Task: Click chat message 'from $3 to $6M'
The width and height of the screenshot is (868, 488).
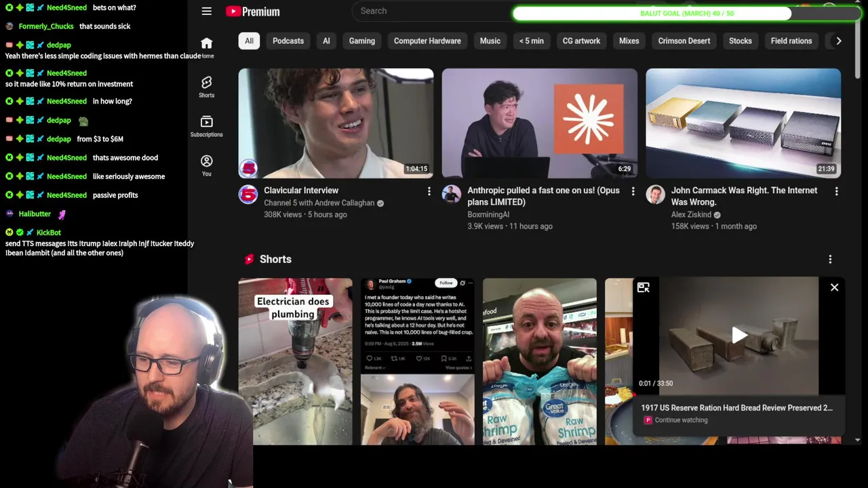Action: pyautogui.click(x=100, y=139)
